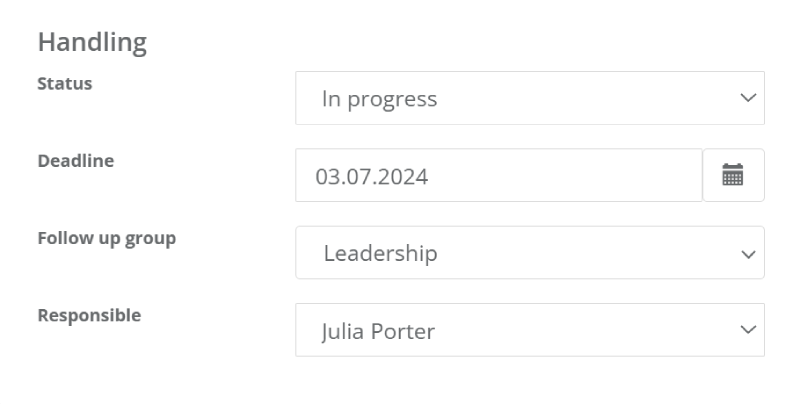Click the chevron arrow on Responsible dropdown
800x404 pixels.
click(x=748, y=330)
